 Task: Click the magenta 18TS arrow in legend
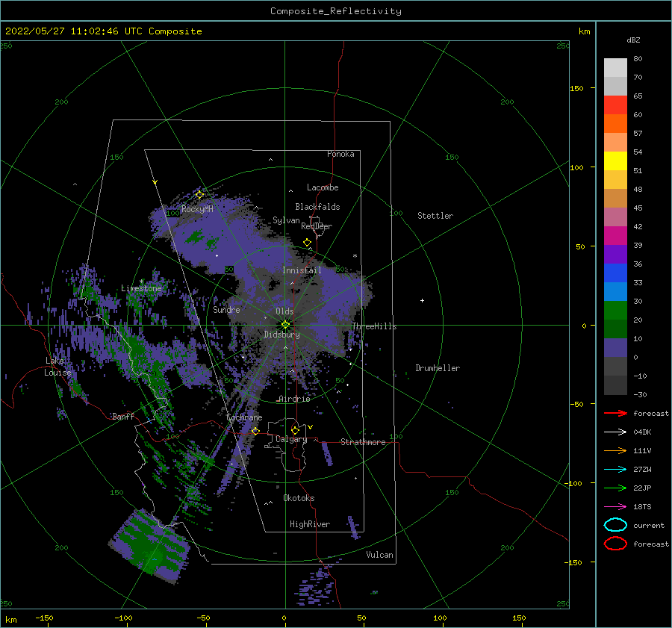[615, 507]
